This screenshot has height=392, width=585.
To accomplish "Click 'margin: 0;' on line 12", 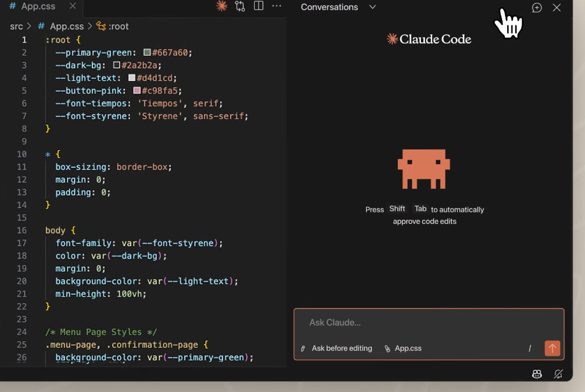I will [81, 180].
